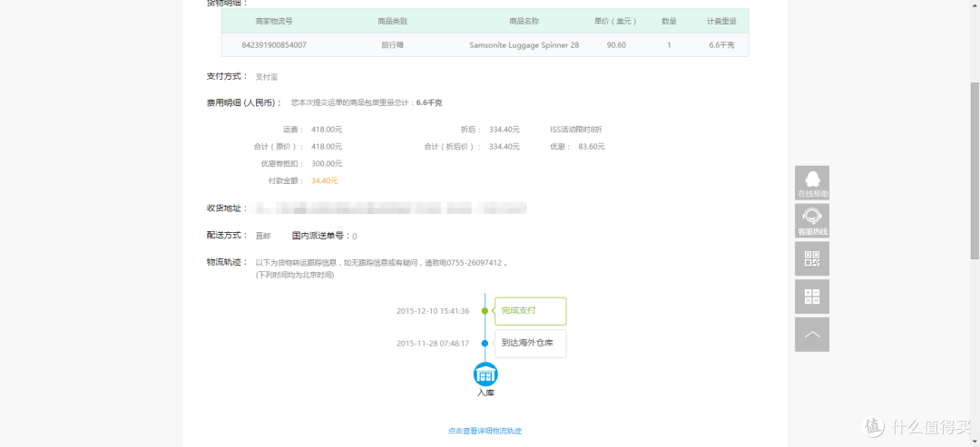980x447 pixels.
Task: Click the 商家物流号 column header
Action: pyautogui.click(x=274, y=21)
